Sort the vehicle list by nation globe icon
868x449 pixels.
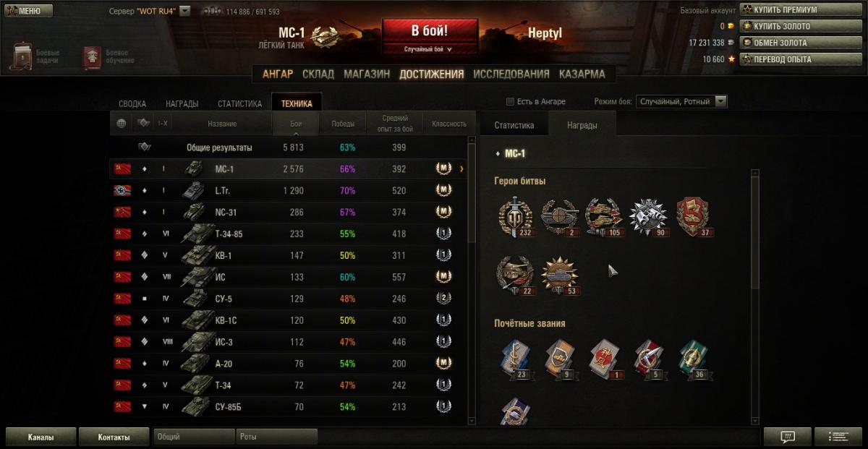(121, 124)
